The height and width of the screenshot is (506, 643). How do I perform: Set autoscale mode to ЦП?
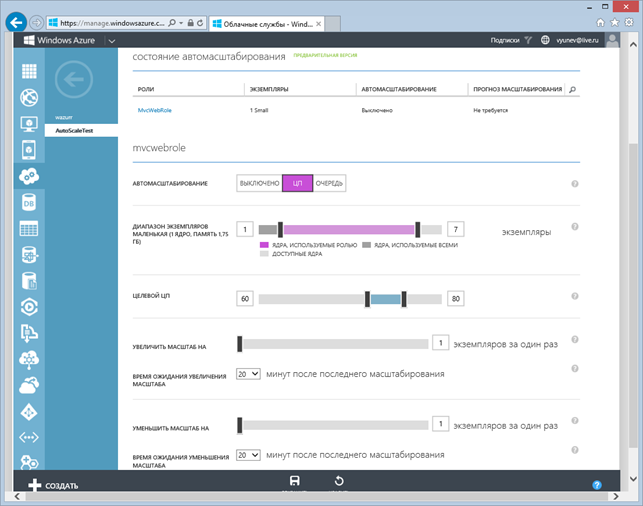pyautogui.click(x=297, y=183)
